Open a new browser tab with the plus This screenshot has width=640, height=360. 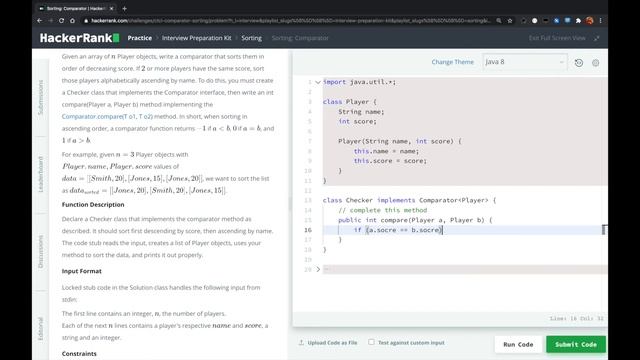click(124, 8)
